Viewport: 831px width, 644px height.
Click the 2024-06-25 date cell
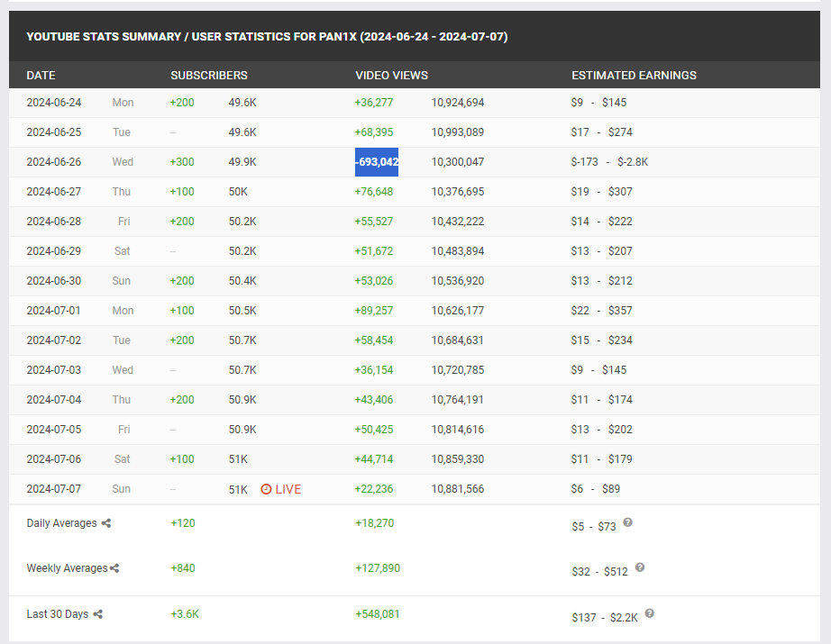pyautogui.click(x=54, y=132)
